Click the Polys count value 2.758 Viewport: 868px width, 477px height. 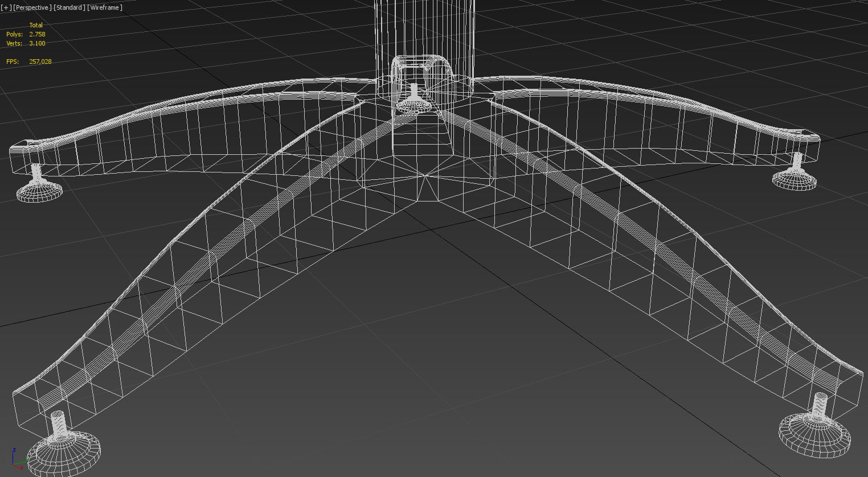click(37, 34)
